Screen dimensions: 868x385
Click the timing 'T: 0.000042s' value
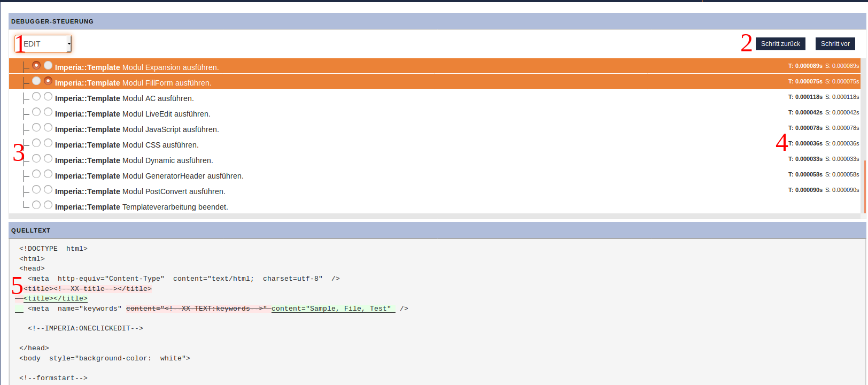(x=805, y=112)
